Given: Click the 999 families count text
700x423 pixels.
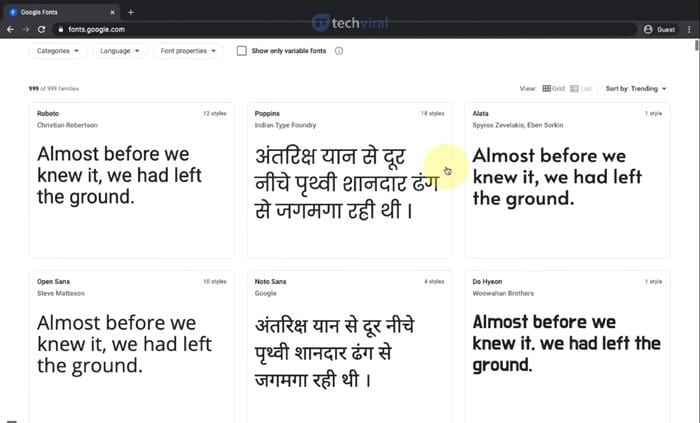Looking at the screenshot, I should pyautogui.click(x=54, y=88).
